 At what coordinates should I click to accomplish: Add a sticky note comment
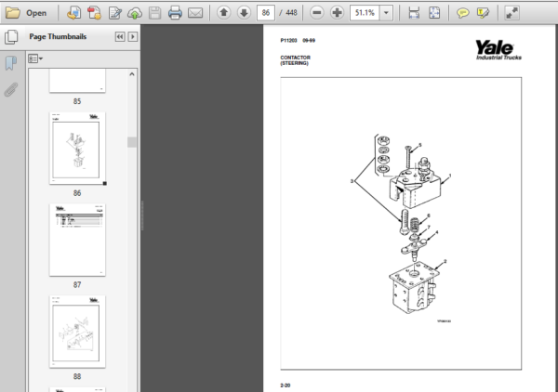pos(462,13)
